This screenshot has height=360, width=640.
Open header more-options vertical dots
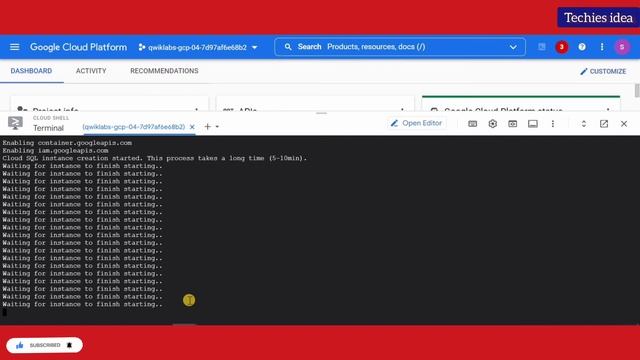coord(602,47)
